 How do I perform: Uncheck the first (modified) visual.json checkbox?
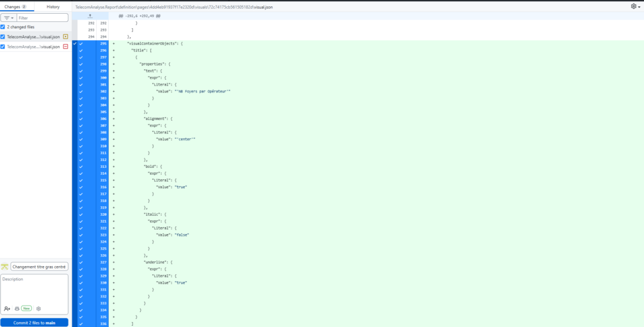3,37
